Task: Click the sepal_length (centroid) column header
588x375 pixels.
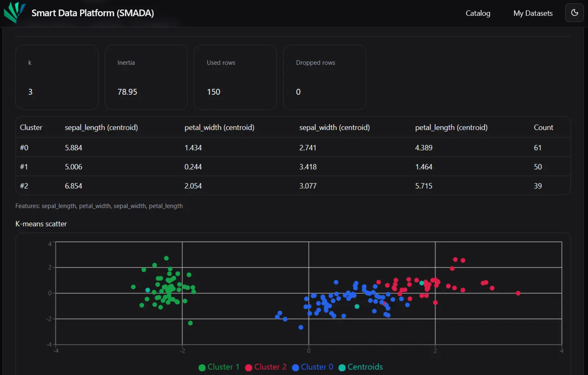Action: click(x=101, y=127)
